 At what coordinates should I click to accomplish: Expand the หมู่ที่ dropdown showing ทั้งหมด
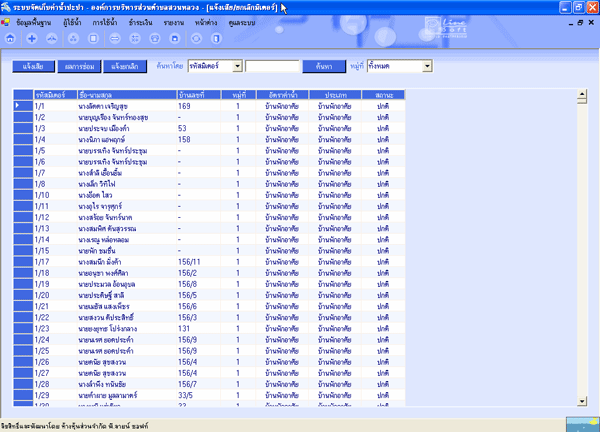pyautogui.click(x=398, y=66)
